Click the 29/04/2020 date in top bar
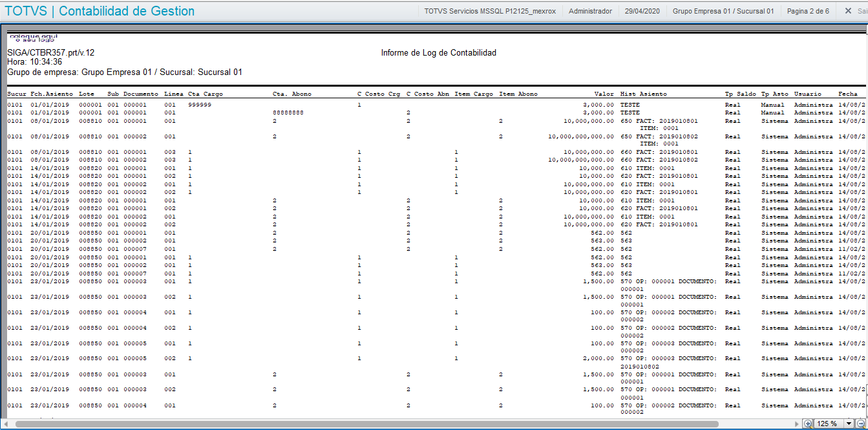Image resolution: width=868 pixels, height=430 pixels. coord(642,11)
